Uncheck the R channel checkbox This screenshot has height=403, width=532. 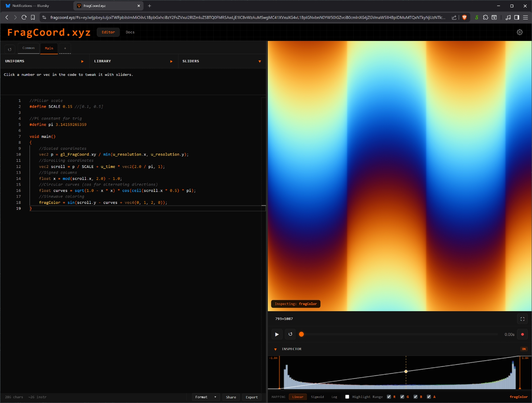pos(389,397)
